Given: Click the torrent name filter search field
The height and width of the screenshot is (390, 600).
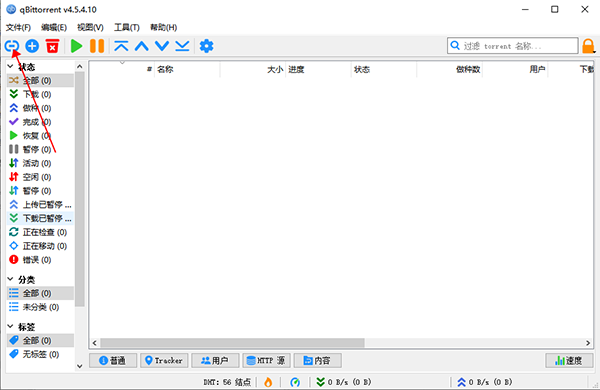Looking at the screenshot, I should pyautogui.click(x=513, y=46).
